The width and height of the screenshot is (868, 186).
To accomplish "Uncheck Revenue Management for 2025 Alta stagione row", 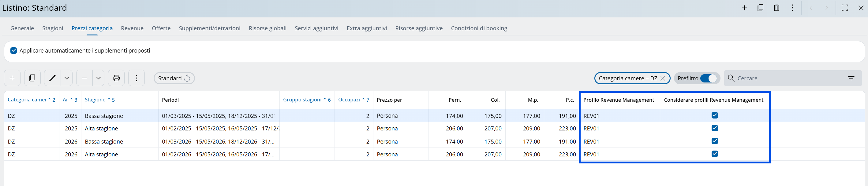I will [x=714, y=128].
